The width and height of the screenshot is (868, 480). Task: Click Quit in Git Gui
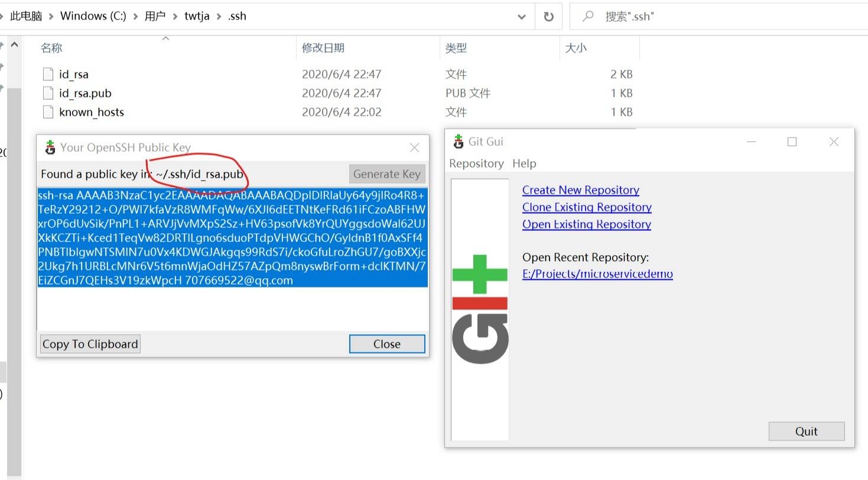pos(806,431)
